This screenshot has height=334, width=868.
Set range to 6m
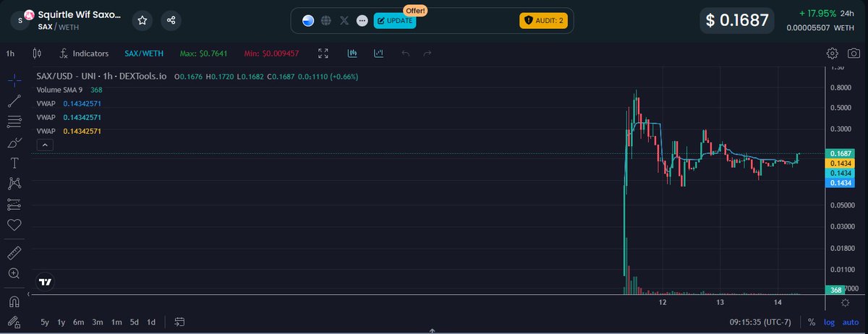click(79, 322)
